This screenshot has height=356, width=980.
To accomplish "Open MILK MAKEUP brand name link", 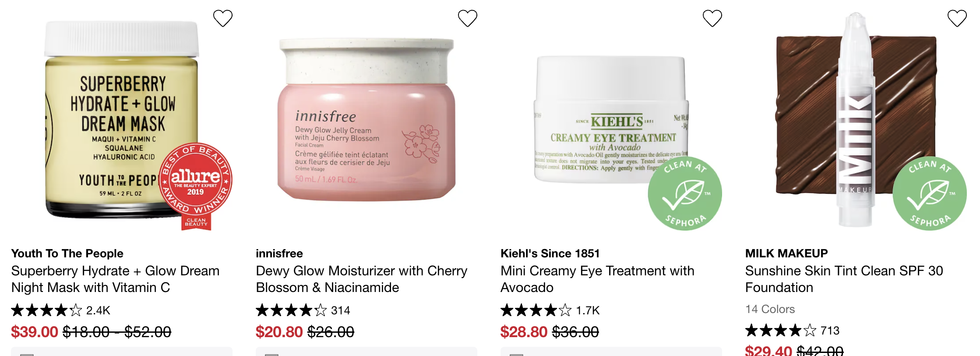I will tap(786, 253).
